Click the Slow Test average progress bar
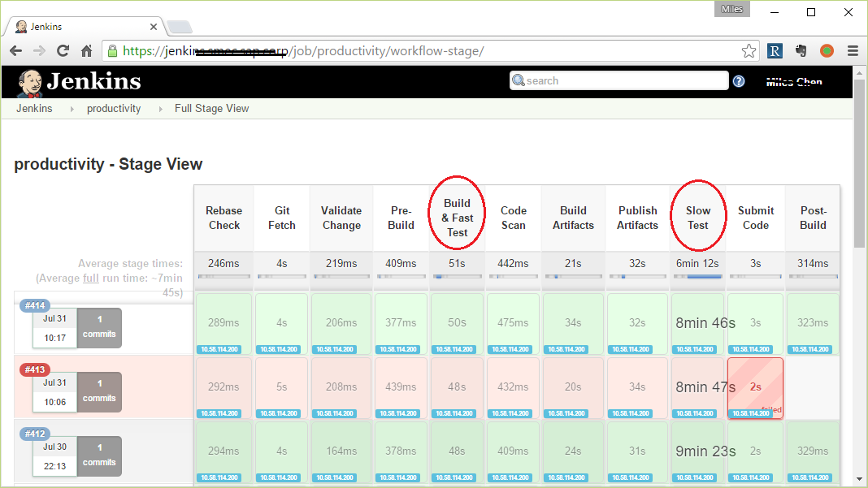Screen dimensions: 868x488 [697, 276]
